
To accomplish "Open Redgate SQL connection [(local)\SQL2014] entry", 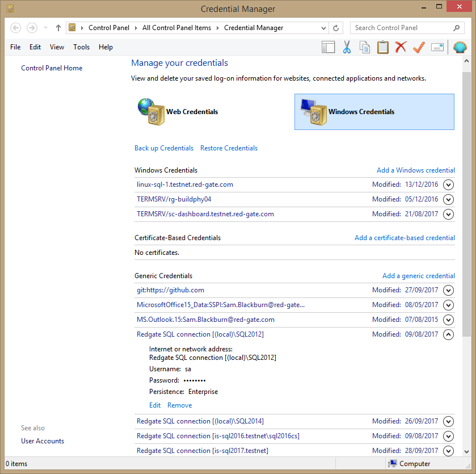I will [x=200, y=421].
